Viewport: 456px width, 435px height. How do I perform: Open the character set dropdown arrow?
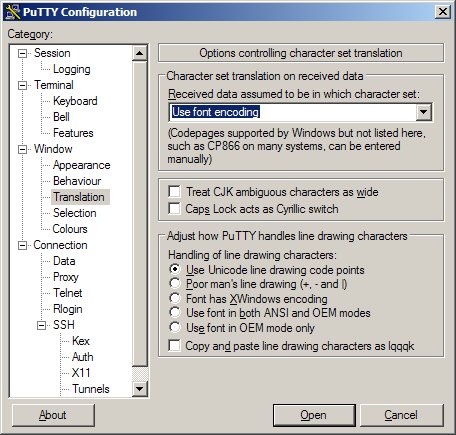423,112
